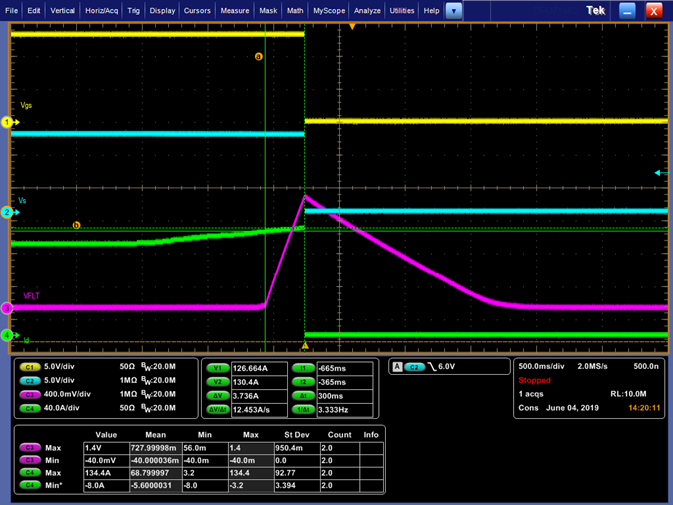Click the 500.0ms/div horizontal scale readout
Screen dimensions: 673x505
(541, 366)
